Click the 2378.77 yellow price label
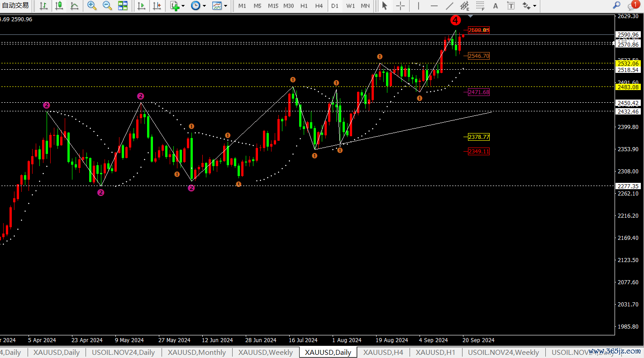 point(479,137)
